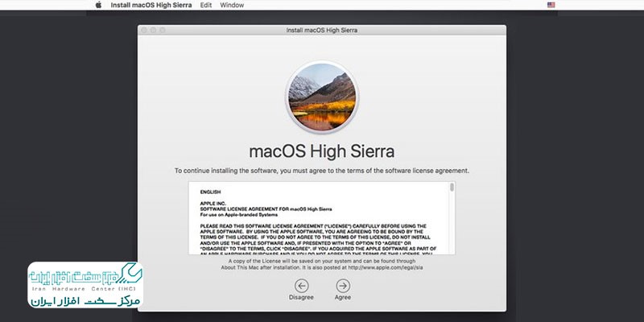Image resolution: width=644 pixels, height=322 pixels.
Task: Click the Disagree arrow button
Action: 301,286
